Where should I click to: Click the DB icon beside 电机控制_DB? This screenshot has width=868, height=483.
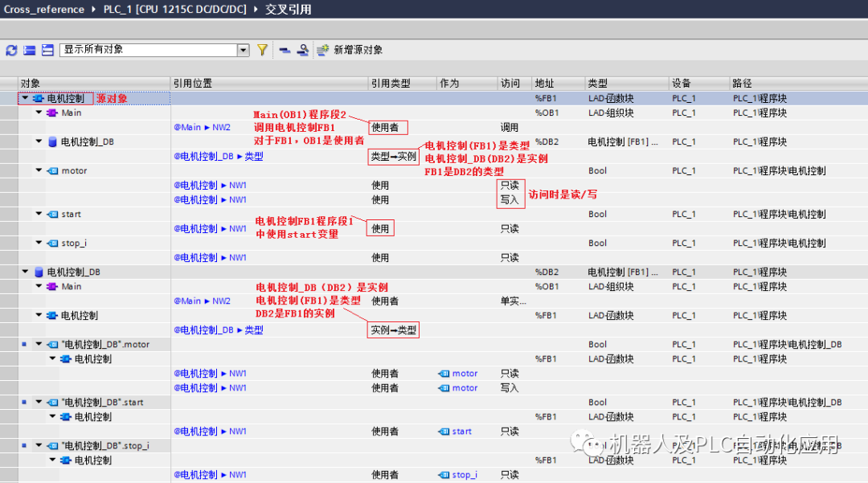click(52, 141)
